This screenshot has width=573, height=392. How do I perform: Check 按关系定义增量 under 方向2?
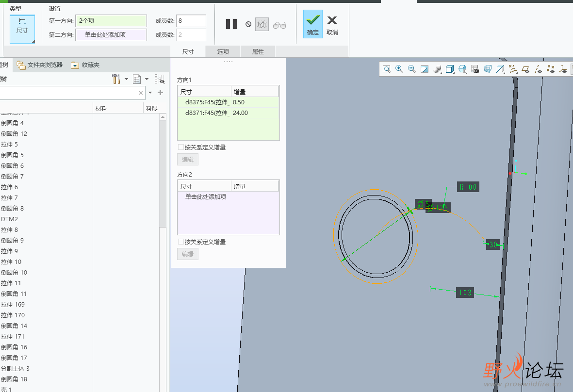tap(181, 242)
